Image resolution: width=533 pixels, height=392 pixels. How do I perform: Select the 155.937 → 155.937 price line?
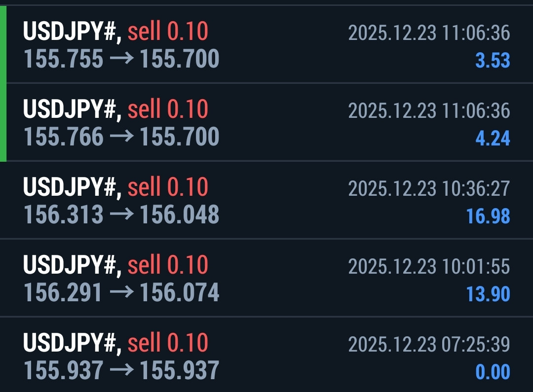click(x=121, y=370)
